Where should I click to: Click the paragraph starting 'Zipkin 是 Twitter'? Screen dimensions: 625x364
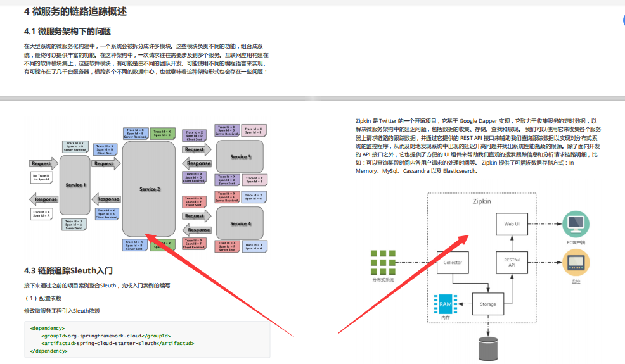pyautogui.click(x=478, y=146)
